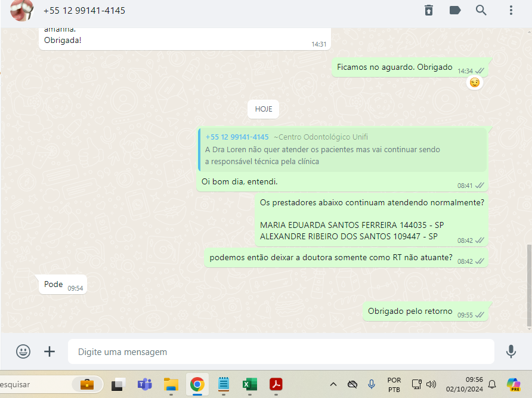The image size is (532, 398).
Task: Open Excel from the taskbar
Action: 249,384
